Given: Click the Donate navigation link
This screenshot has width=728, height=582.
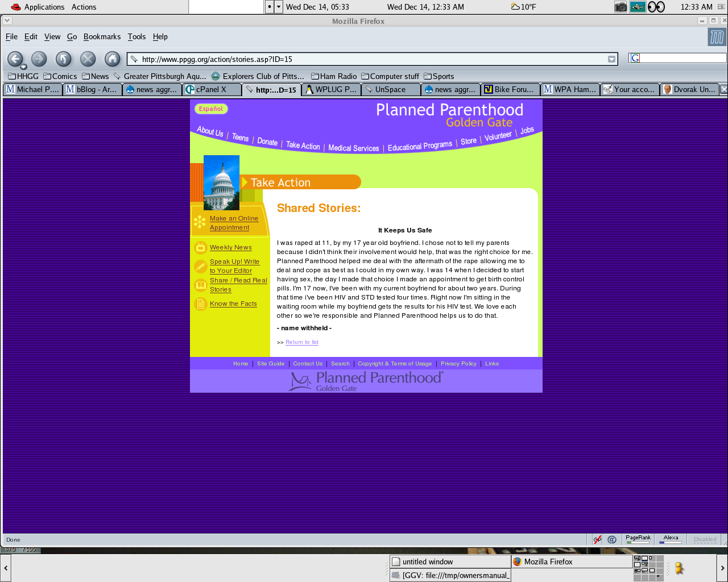Looking at the screenshot, I should click(267, 142).
